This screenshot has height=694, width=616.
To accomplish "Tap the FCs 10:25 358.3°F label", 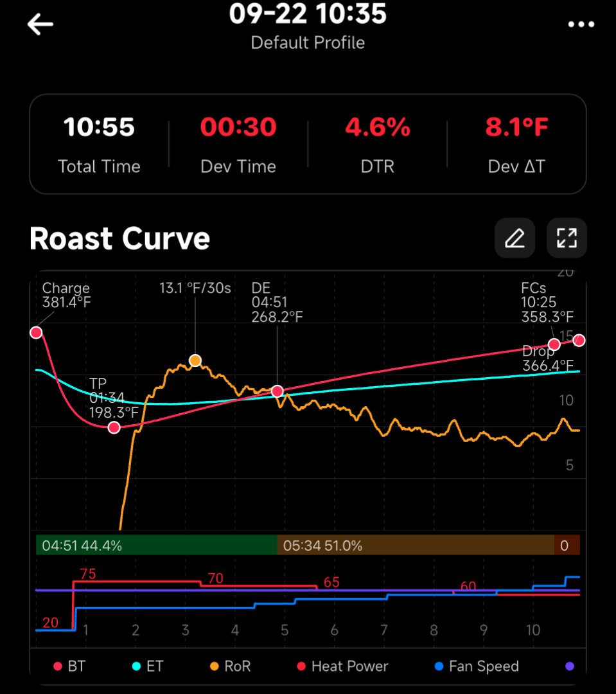I will (x=547, y=302).
